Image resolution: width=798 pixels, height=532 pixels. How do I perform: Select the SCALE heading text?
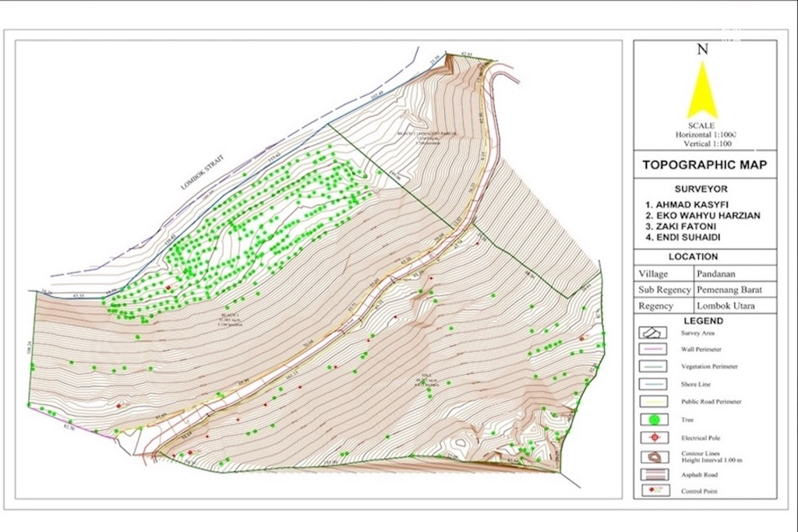coord(702,125)
